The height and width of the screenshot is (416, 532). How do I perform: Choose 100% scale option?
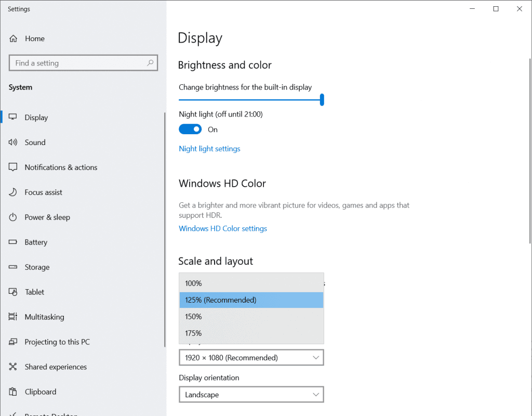click(251, 283)
